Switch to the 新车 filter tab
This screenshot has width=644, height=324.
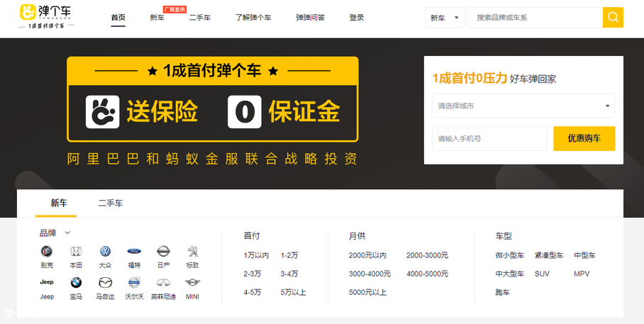(59, 203)
